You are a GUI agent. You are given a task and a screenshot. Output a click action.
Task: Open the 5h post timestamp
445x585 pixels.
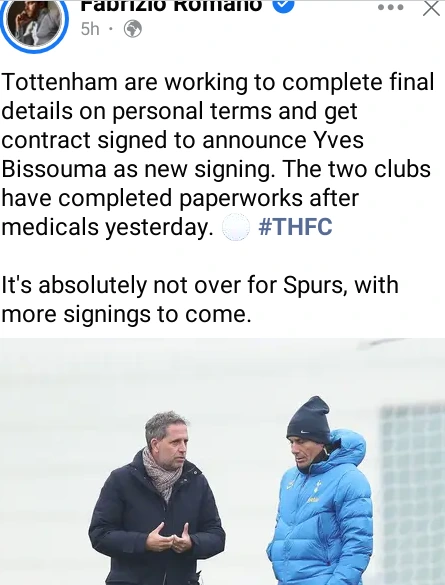click(90, 29)
